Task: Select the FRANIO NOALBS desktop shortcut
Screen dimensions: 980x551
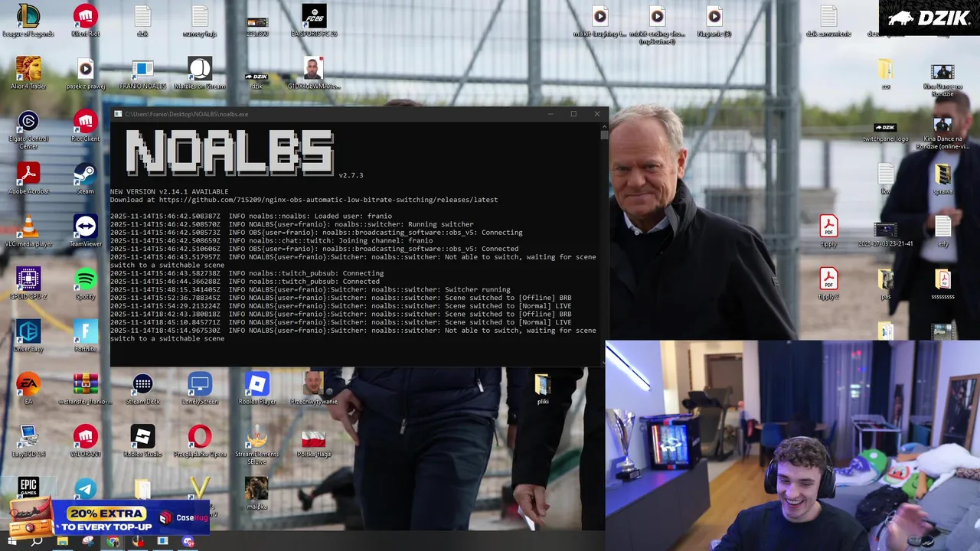Action: coord(142,73)
